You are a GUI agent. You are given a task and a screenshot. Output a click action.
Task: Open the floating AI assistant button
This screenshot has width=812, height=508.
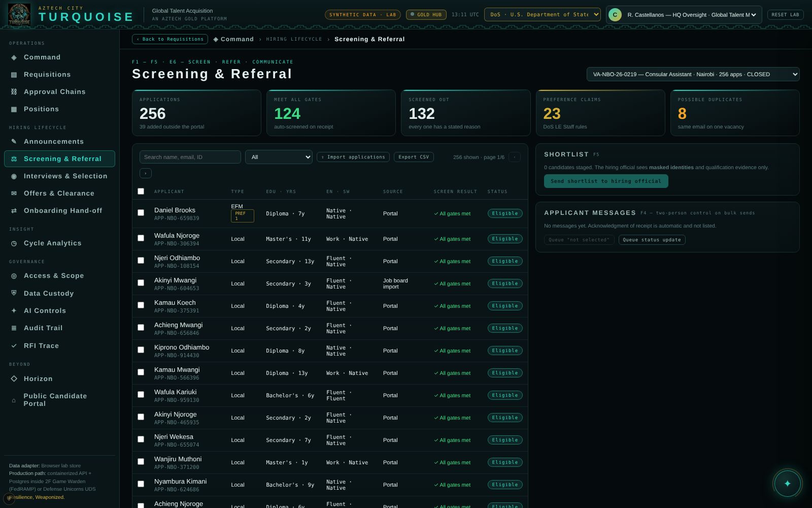(787, 483)
